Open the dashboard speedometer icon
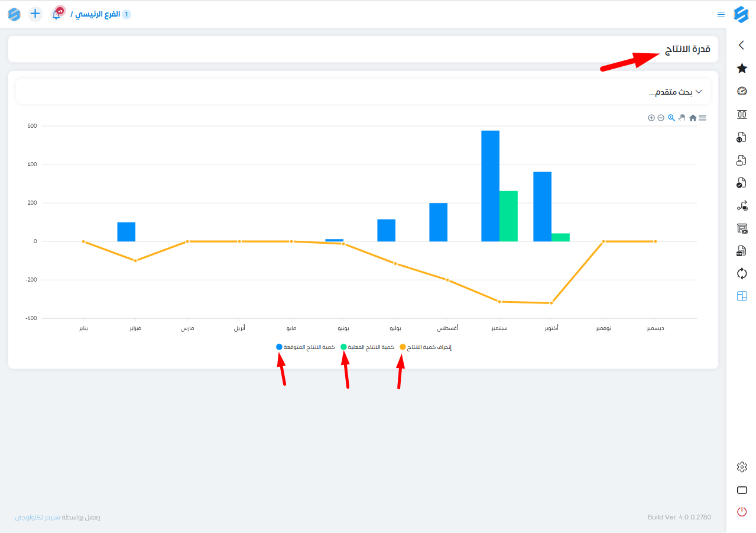The height and width of the screenshot is (533, 756). click(742, 91)
